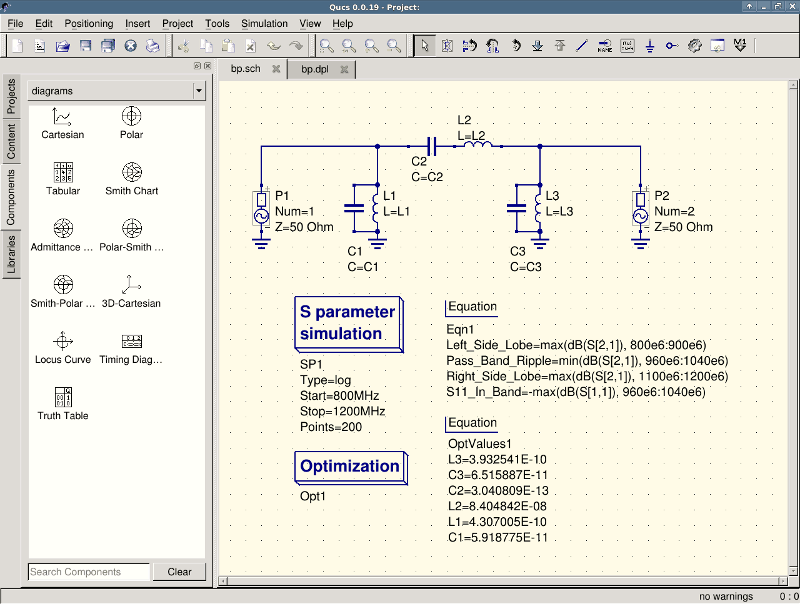This screenshot has width=800, height=604.
Task: Pick the Smith Chart diagram
Action: click(132, 179)
